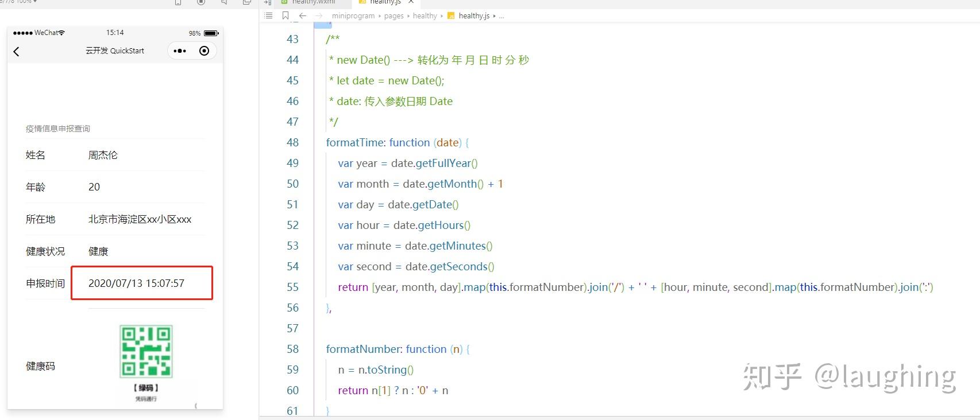Click the 姓名 field label
Screen dimensions: 980x420
pyautogui.click(x=36, y=155)
